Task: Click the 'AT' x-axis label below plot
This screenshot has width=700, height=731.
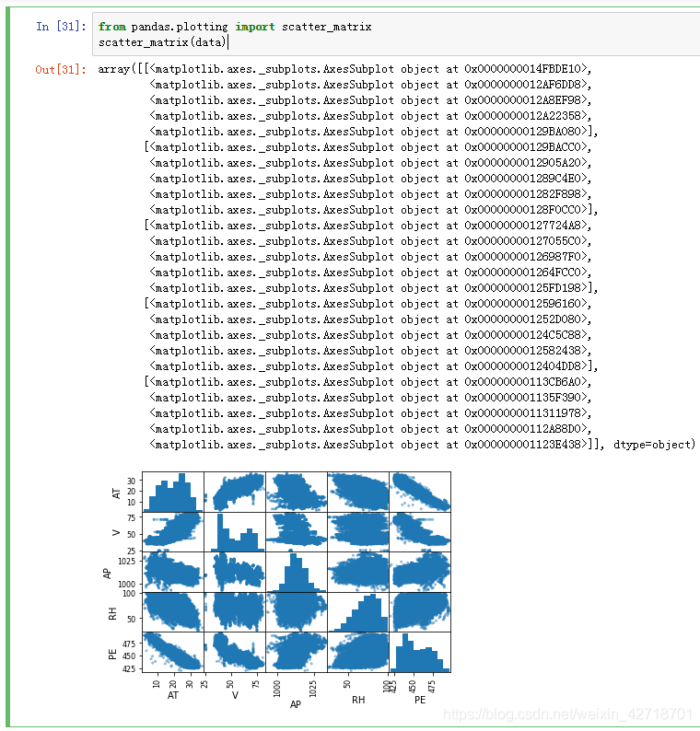Action: click(x=173, y=695)
